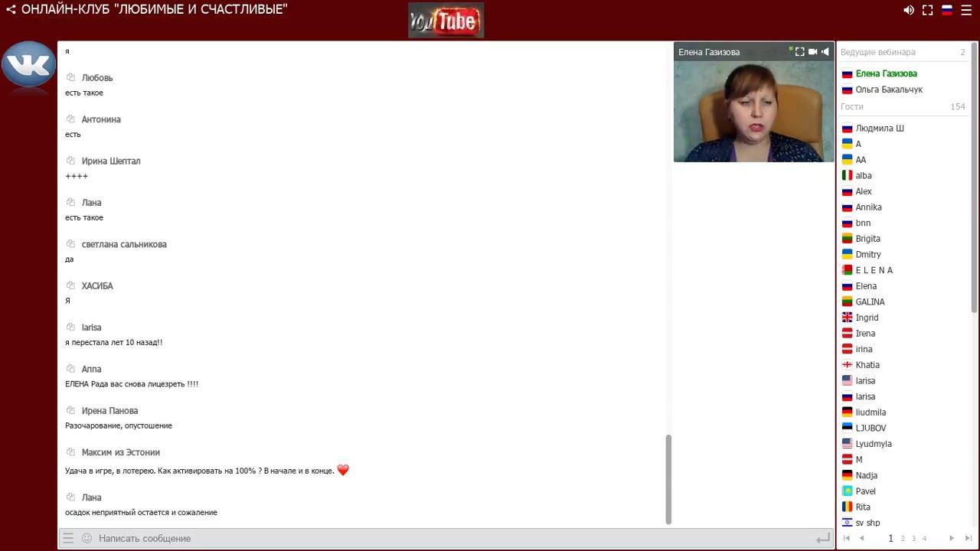This screenshot has height=551, width=980.
Task: Click the message field 'Написать сообщение'
Action: point(452,538)
